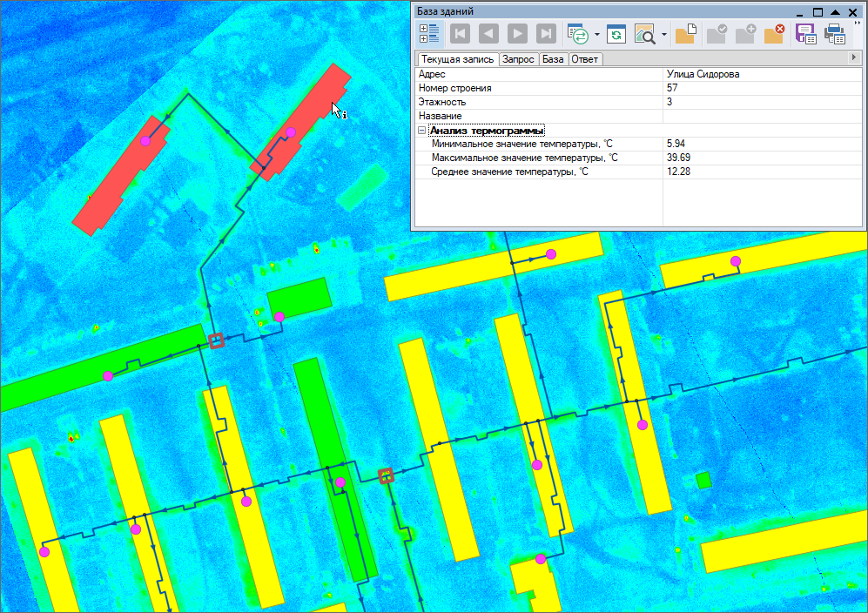
Task: Go to the previous record
Action: click(x=489, y=34)
